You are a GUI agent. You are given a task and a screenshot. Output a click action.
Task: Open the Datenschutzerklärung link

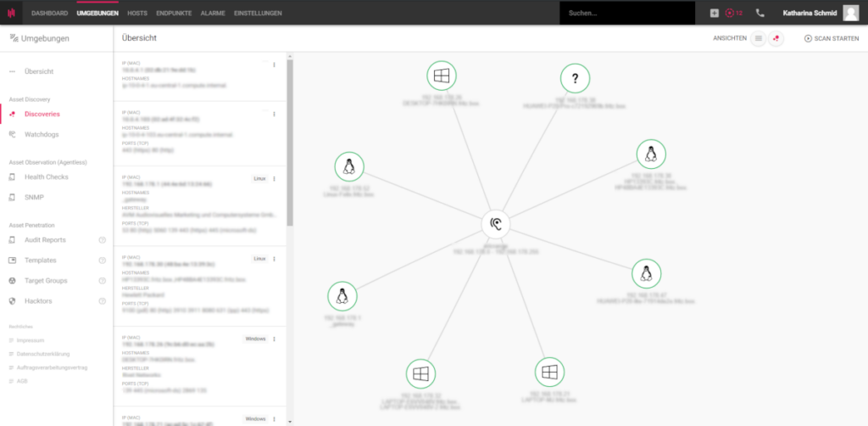43,353
